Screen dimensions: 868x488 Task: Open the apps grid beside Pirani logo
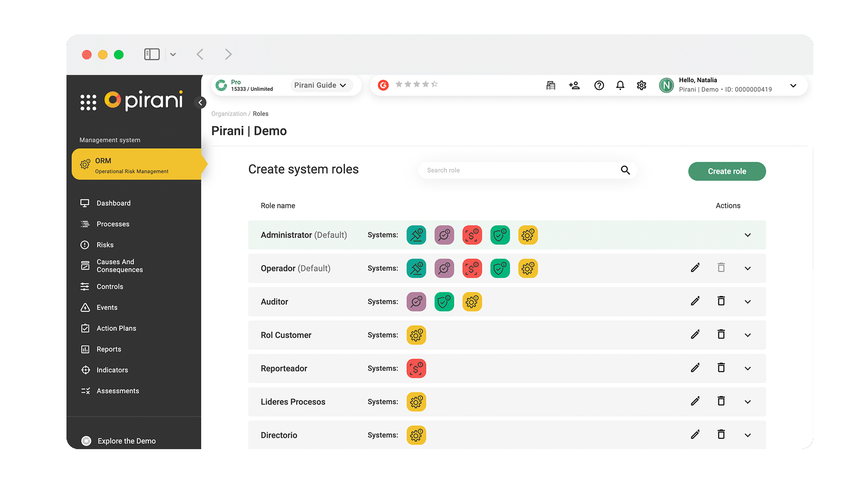(x=88, y=102)
